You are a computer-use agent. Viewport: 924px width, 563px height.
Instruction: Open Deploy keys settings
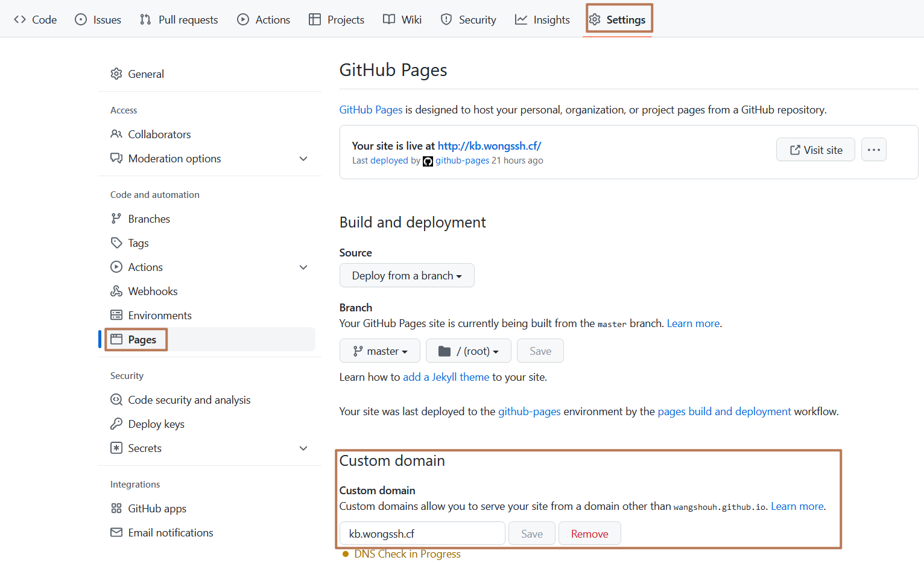coord(116,424)
